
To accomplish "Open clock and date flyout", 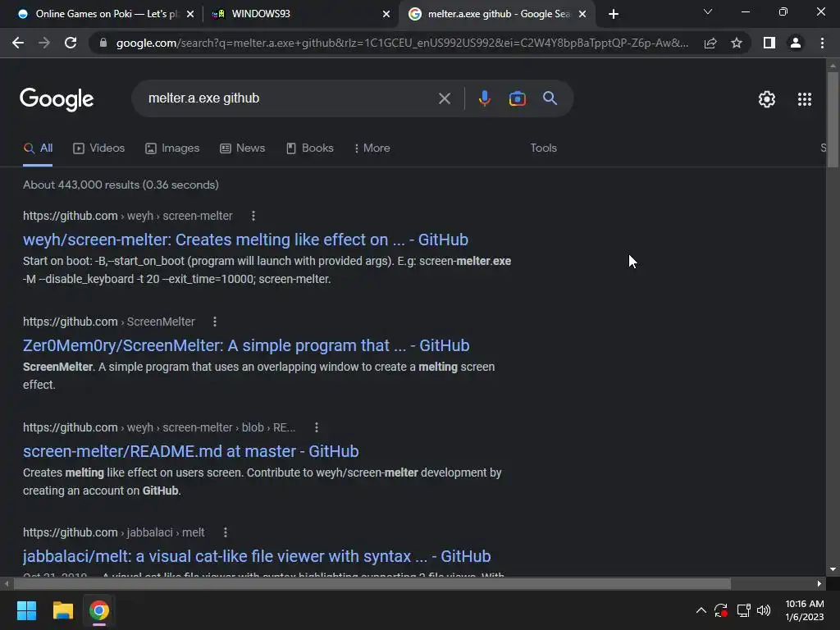I will (x=805, y=610).
